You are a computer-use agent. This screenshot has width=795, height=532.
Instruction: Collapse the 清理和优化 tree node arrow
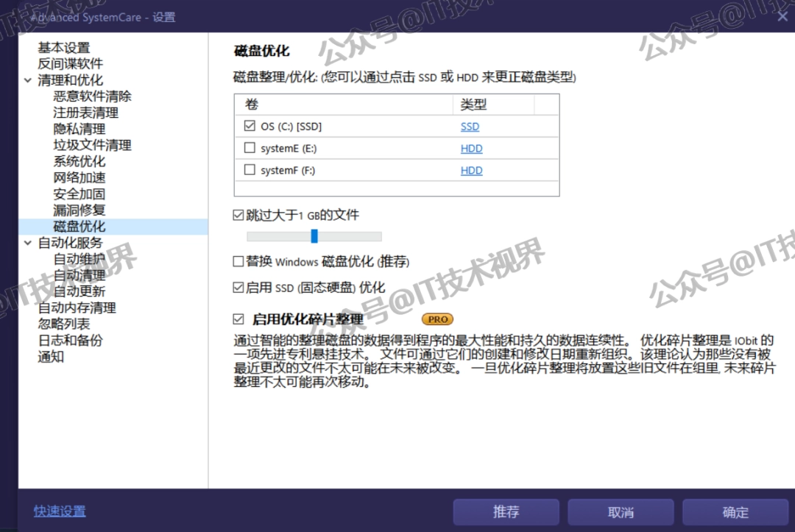pyautogui.click(x=28, y=80)
